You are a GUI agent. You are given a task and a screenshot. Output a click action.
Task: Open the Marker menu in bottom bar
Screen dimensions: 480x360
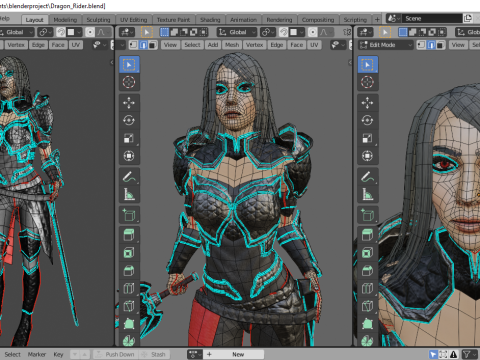tap(37, 354)
